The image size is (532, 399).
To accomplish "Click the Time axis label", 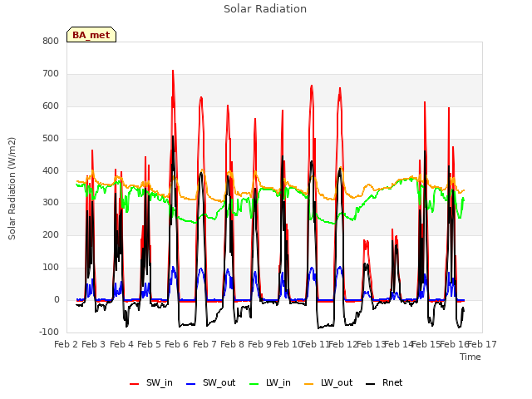I will pyautogui.click(x=470, y=357).
